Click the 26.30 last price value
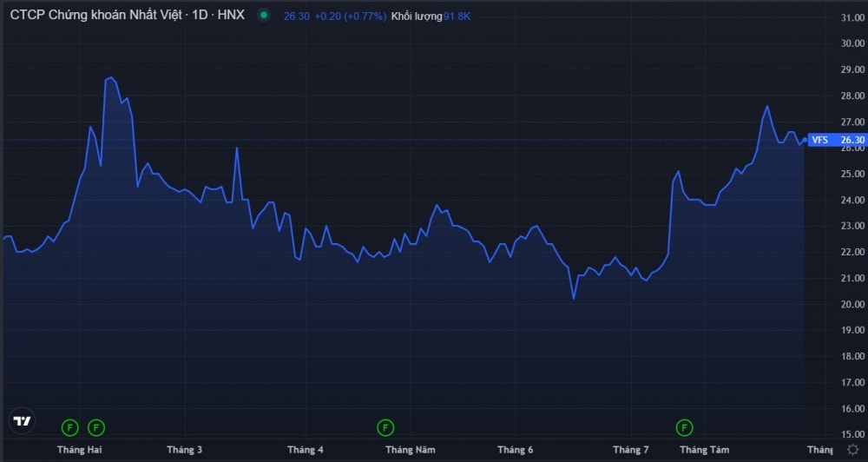This screenshot has width=868, height=462. coord(297,16)
